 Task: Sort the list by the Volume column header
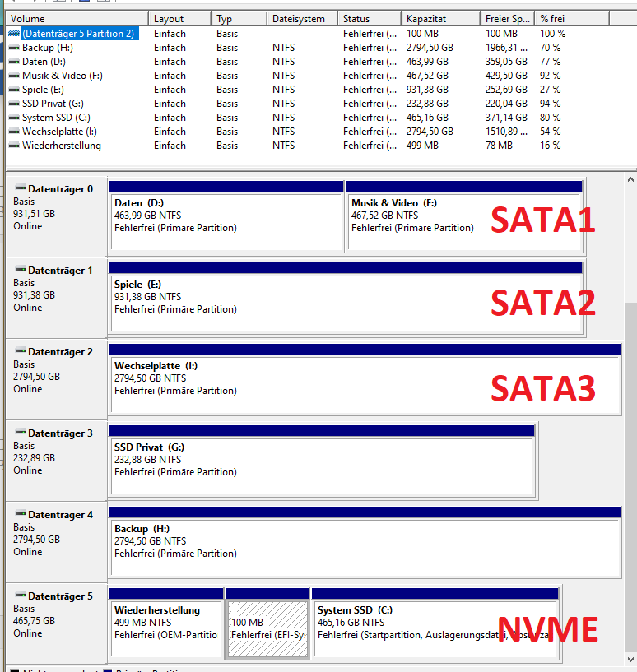click(x=77, y=19)
